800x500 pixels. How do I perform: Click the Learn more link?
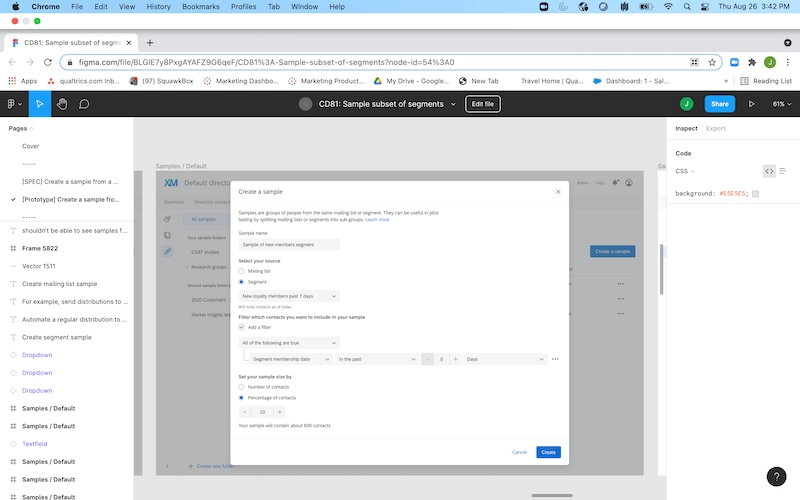coord(377,219)
